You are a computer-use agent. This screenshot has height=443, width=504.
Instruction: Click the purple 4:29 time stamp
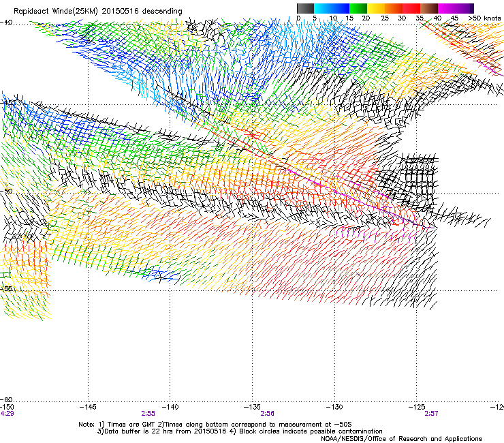(7, 414)
